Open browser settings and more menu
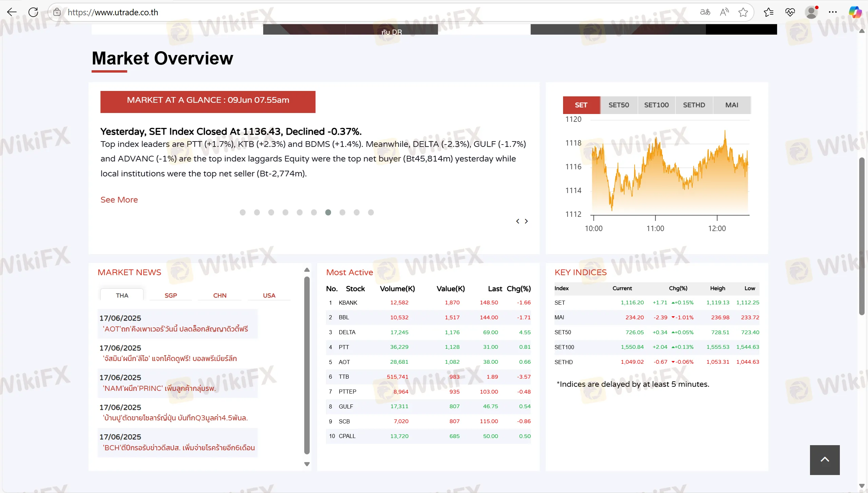The width and height of the screenshot is (868, 493). tap(833, 12)
